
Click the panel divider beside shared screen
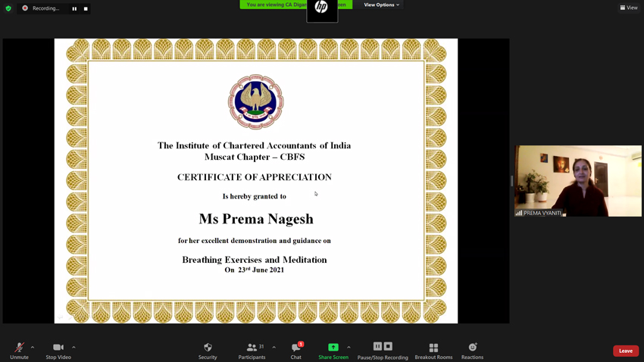511,181
